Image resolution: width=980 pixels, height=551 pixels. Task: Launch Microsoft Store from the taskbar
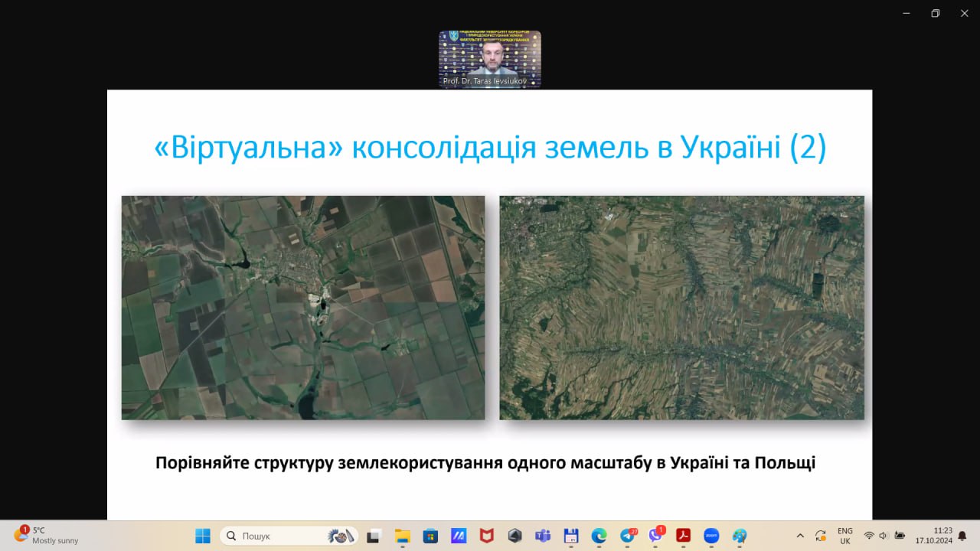[x=430, y=536]
